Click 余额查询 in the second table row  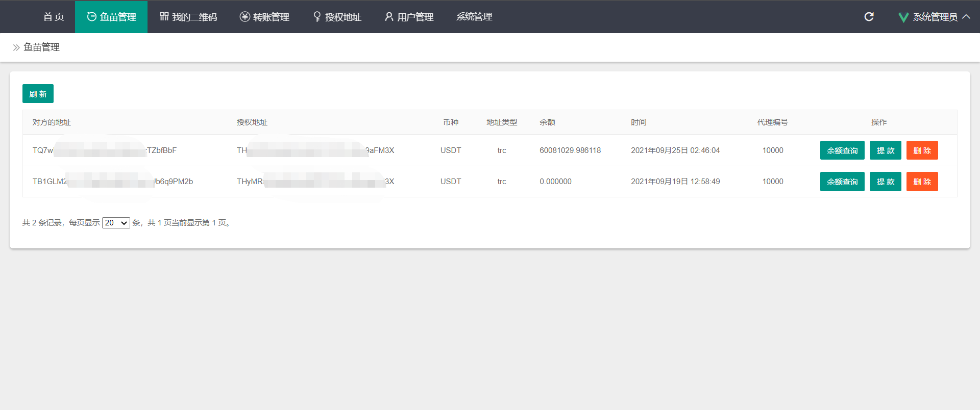(x=842, y=182)
